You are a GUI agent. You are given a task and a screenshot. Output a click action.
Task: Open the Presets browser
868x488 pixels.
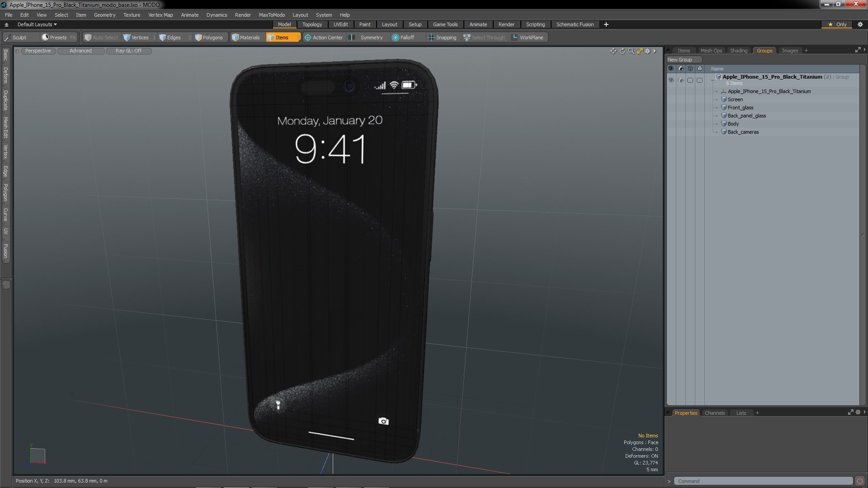pyautogui.click(x=58, y=38)
